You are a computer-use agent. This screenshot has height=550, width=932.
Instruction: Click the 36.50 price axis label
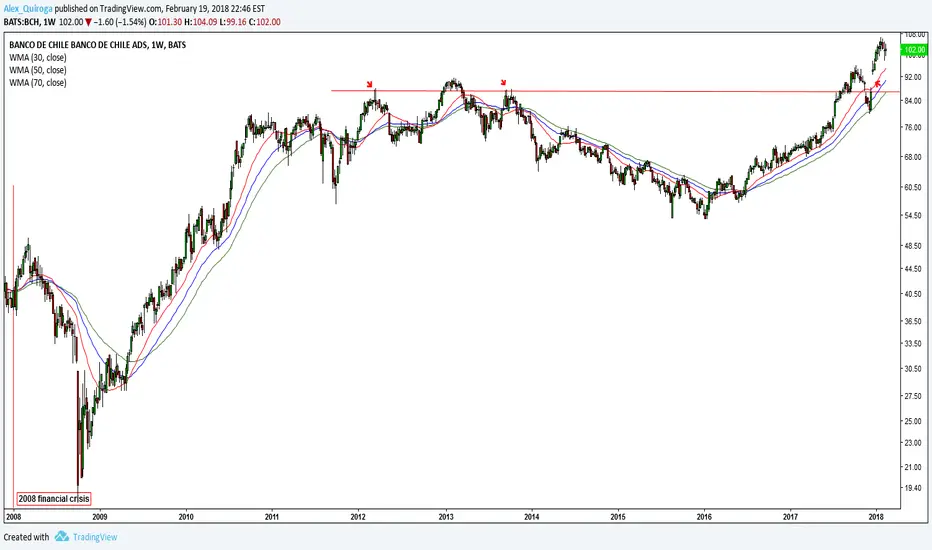tap(912, 321)
